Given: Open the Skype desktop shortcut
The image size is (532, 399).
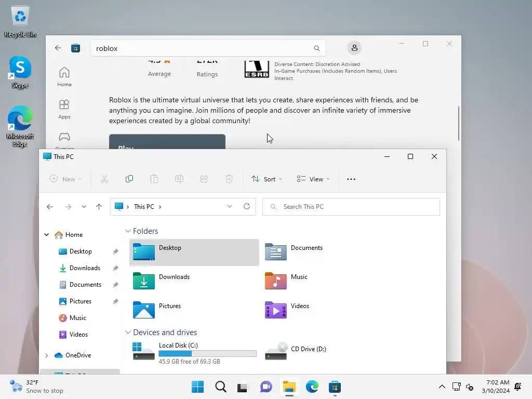Looking at the screenshot, I should (x=20, y=73).
